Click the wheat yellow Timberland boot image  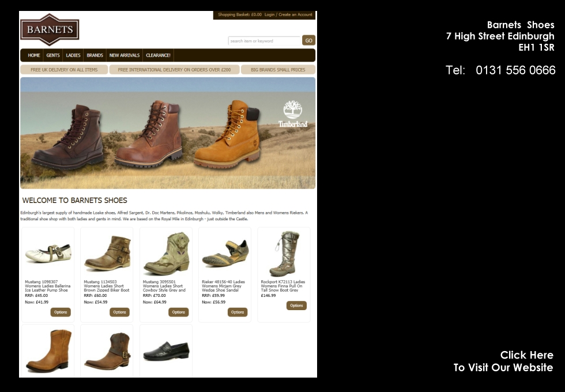tap(227, 134)
